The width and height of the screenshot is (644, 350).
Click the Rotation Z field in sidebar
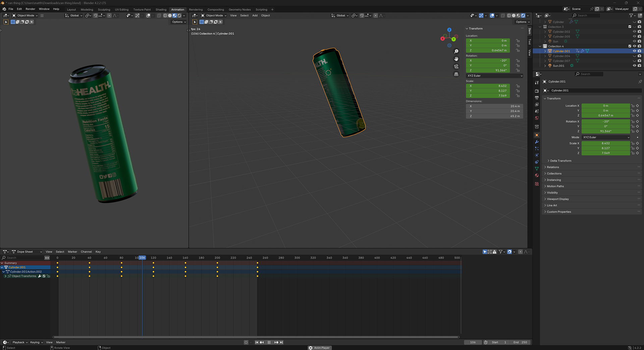tap(488, 70)
